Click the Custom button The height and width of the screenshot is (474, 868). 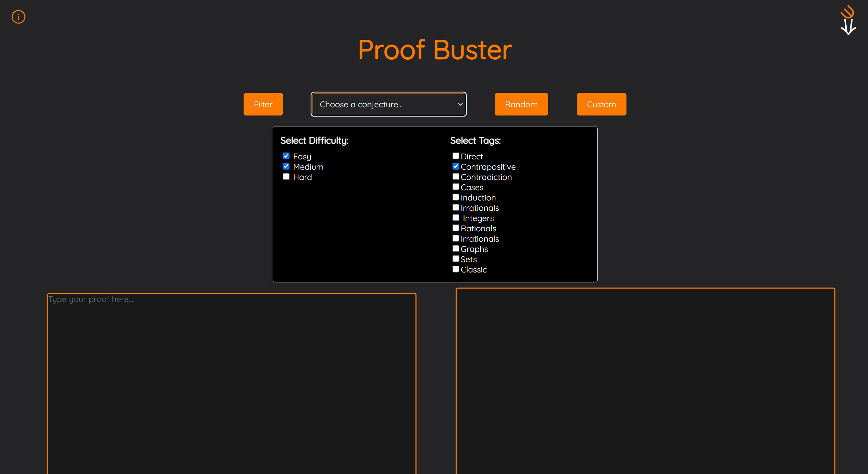coord(601,104)
